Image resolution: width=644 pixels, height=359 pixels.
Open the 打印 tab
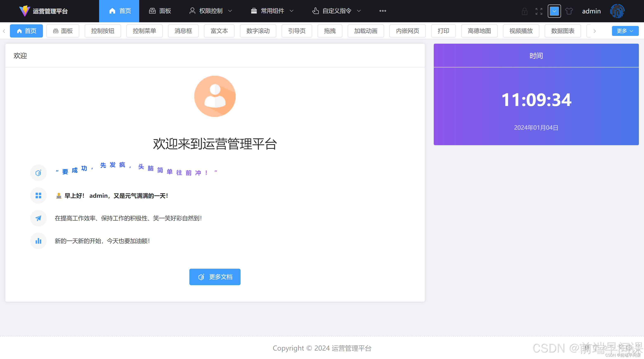tap(443, 31)
